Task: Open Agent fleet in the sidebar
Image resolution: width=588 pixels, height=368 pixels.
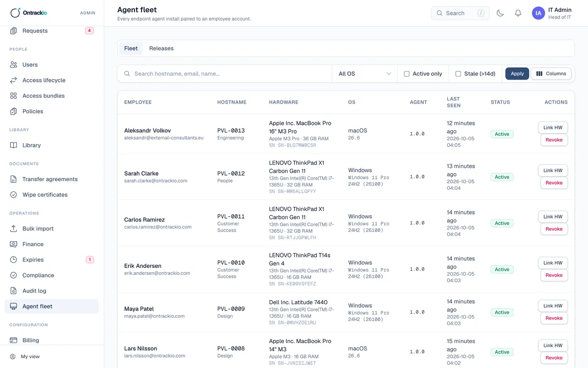Action: (x=52, y=306)
